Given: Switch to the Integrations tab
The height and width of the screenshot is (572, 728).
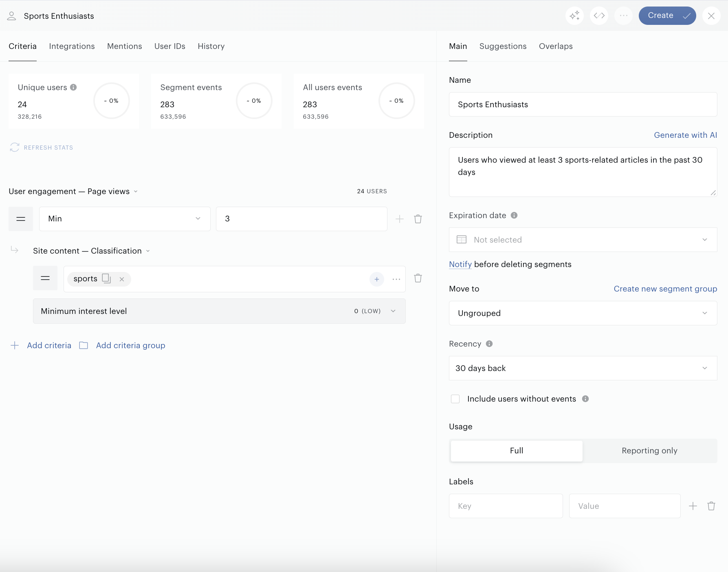Looking at the screenshot, I should point(72,46).
